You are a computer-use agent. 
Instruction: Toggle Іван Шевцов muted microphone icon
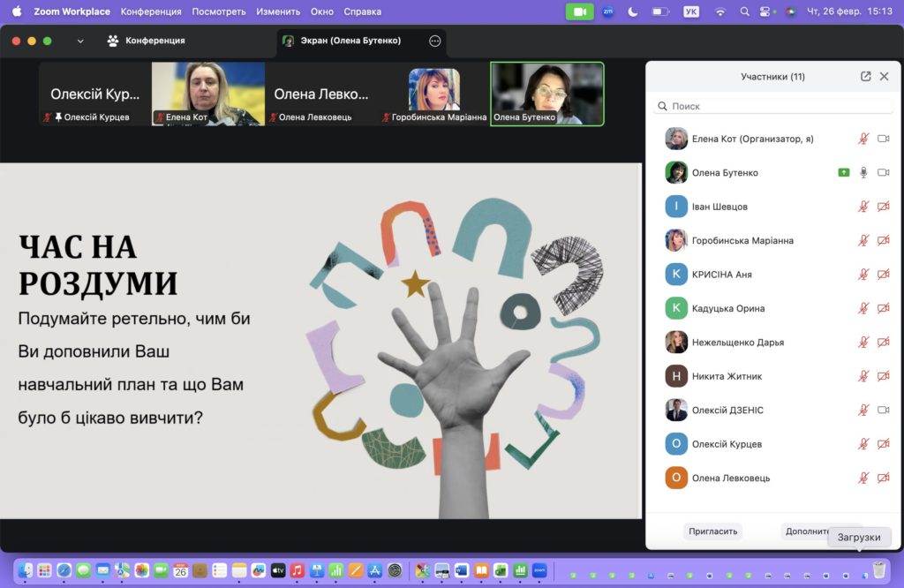point(863,207)
